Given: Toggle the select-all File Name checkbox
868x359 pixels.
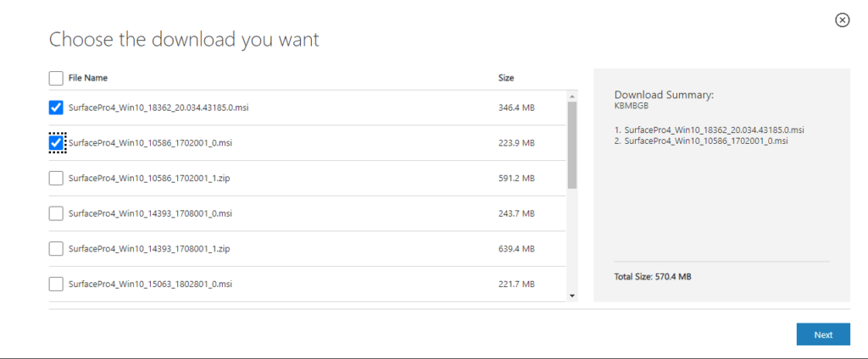Looking at the screenshot, I should [56, 78].
